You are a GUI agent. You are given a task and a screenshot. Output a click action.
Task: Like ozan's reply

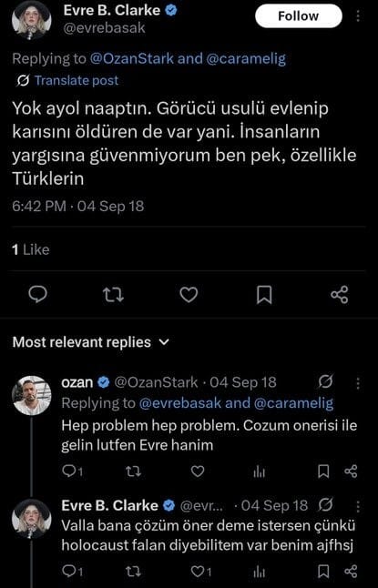click(198, 471)
